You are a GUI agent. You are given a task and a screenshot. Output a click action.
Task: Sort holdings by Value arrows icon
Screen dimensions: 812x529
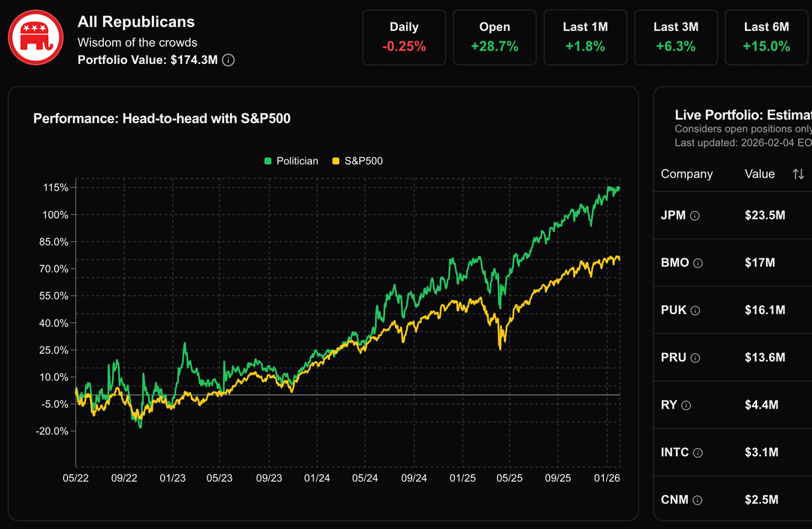798,174
